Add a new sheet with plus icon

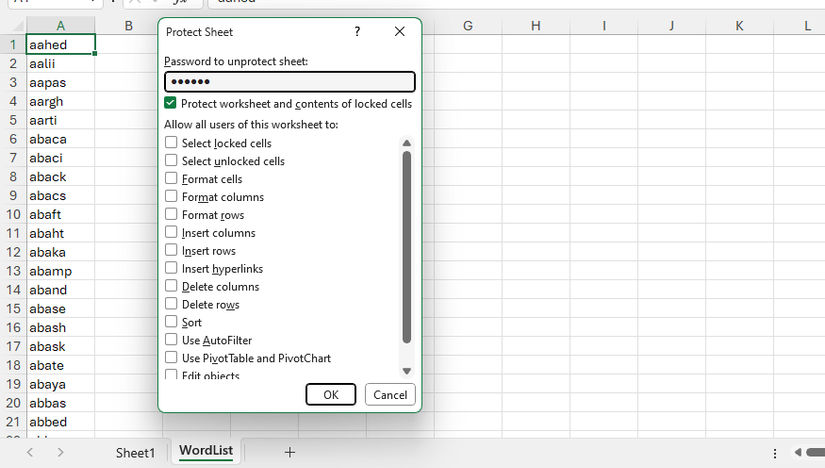coord(289,452)
